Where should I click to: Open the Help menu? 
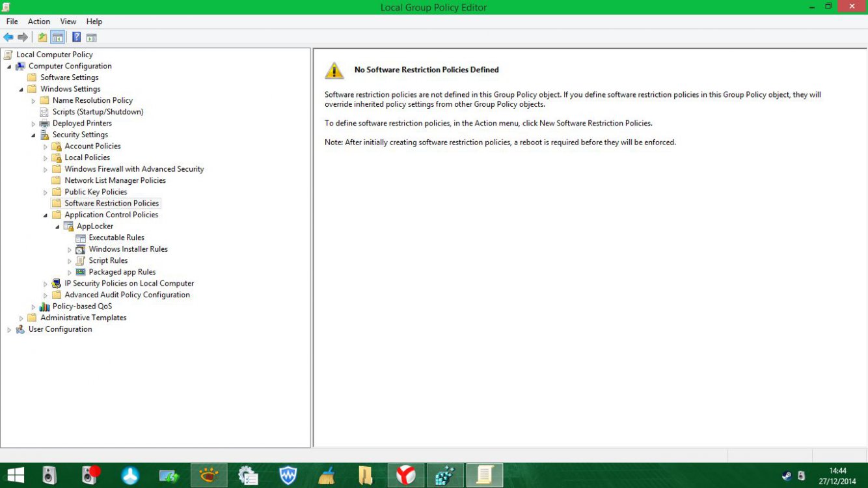coord(94,21)
